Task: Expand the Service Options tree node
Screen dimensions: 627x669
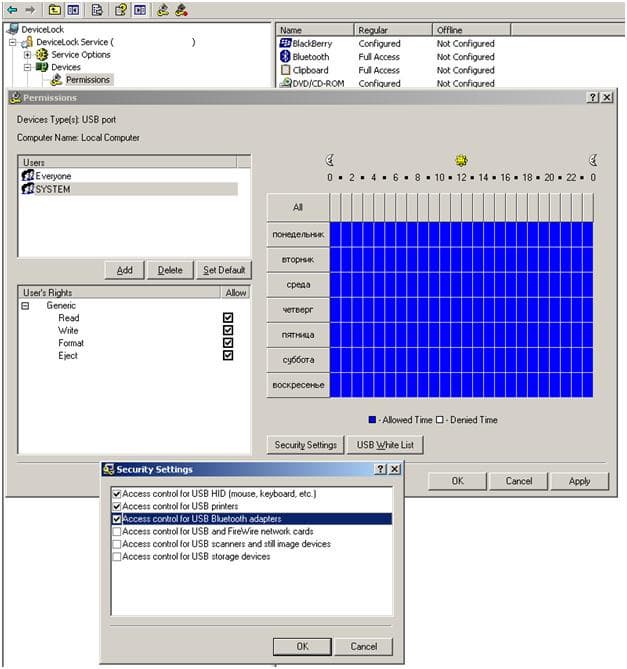Action: click(x=27, y=55)
